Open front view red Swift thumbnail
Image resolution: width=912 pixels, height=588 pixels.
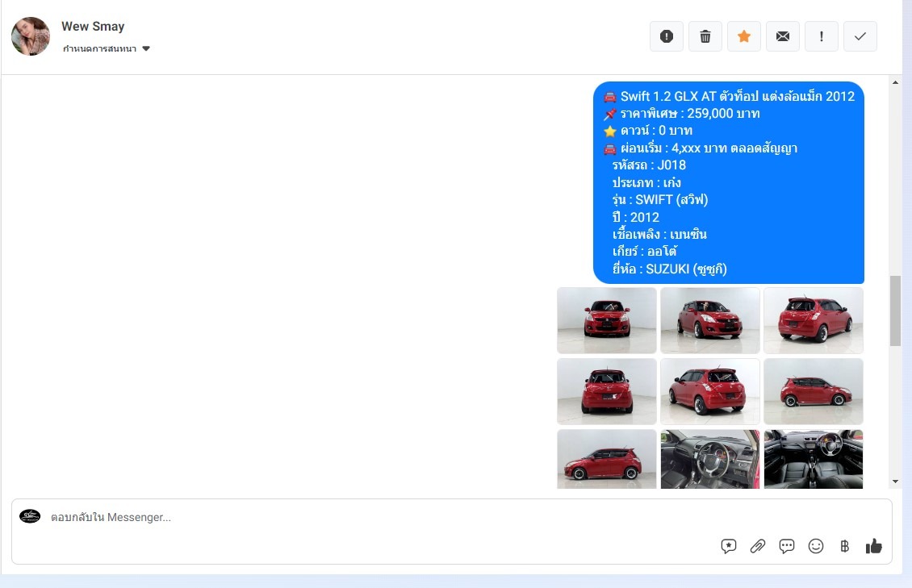[607, 320]
